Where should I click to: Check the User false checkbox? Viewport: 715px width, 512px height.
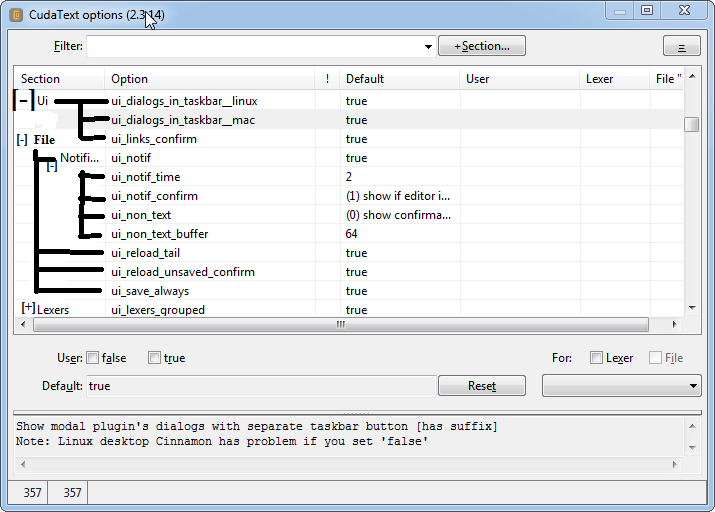click(93, 358)
